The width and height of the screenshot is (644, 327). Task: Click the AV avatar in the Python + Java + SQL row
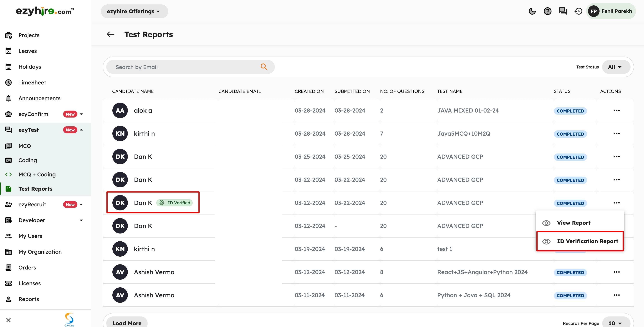[x=120, y=295]
